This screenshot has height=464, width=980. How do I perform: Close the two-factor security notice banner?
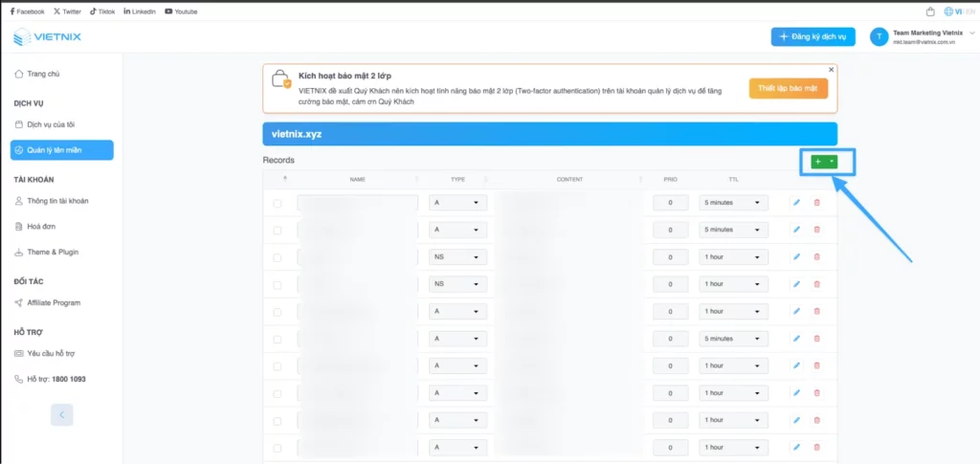(831, 70)
